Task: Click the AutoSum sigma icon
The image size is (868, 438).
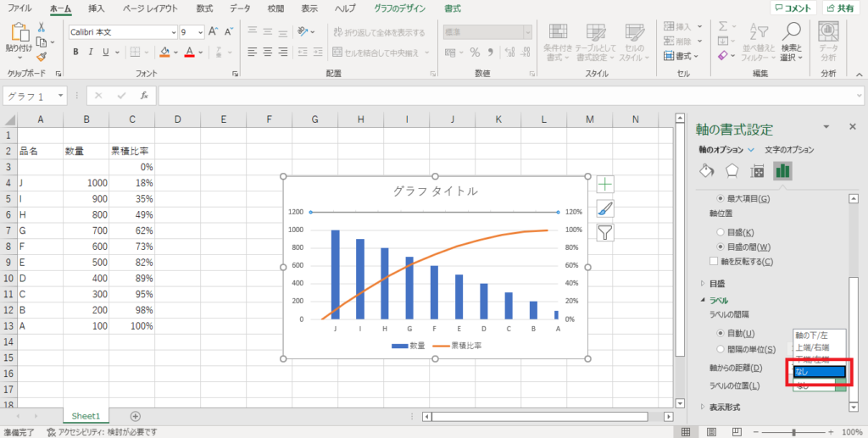Action: (x=723, y=26)
